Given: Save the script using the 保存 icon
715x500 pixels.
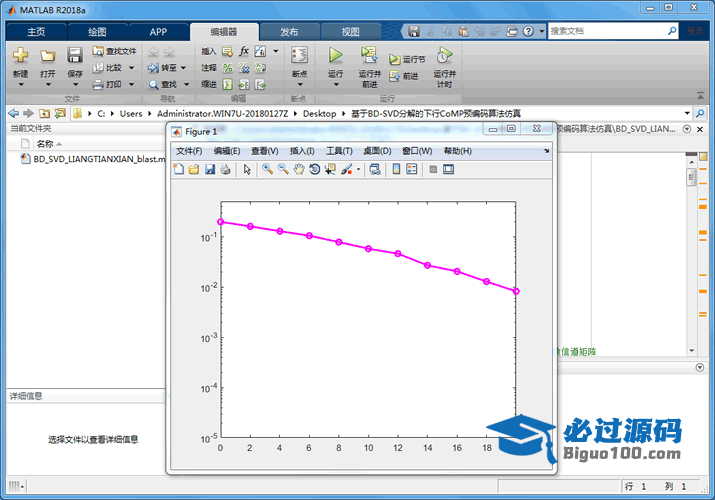Looking at the screenshot, I should click(x=75, y=55).
